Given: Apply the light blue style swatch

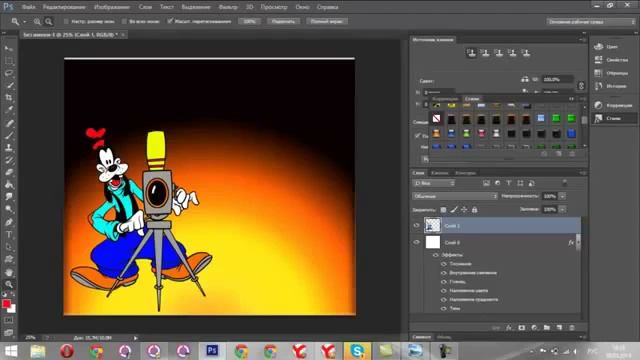Looking at the screenshot, I should [541, 119].
